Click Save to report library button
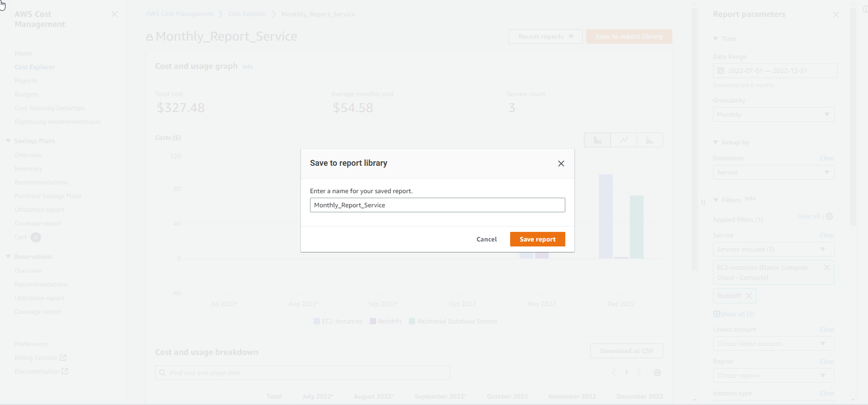Screen dimensions: 868x405 click(629, 36)
